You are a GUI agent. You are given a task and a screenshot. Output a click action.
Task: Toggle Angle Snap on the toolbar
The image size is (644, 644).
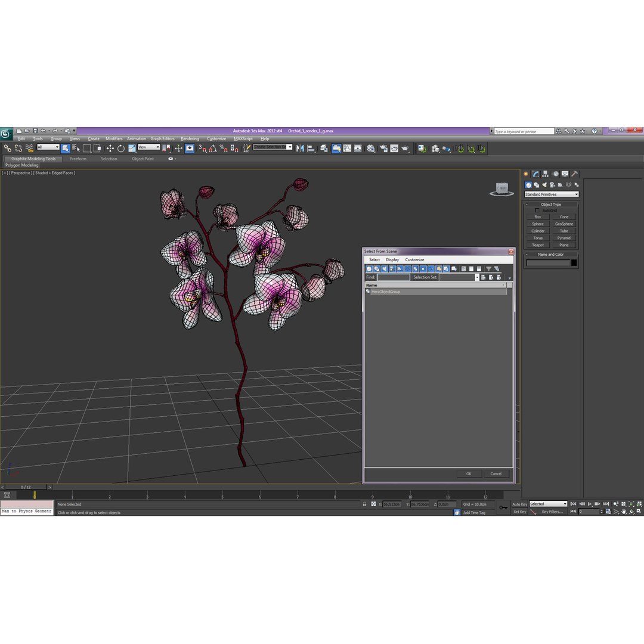point(213,148)
